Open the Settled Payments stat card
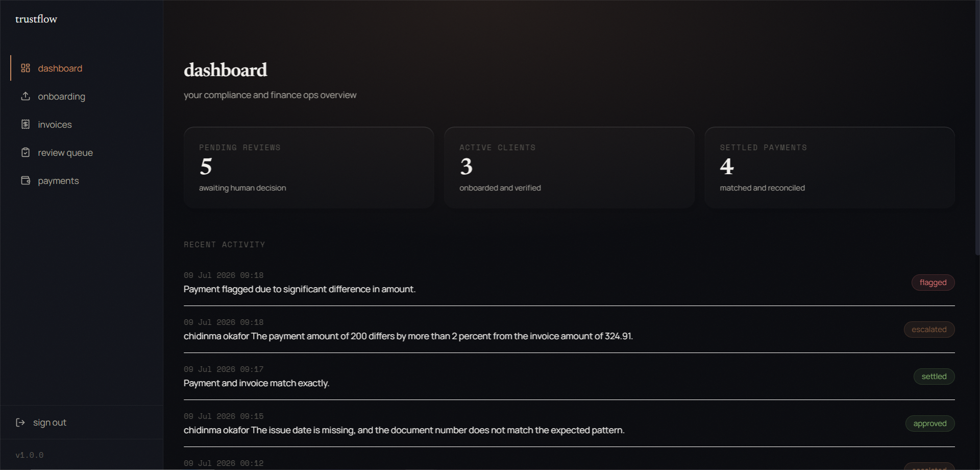The image size is (980, 470). coord(829,168)
